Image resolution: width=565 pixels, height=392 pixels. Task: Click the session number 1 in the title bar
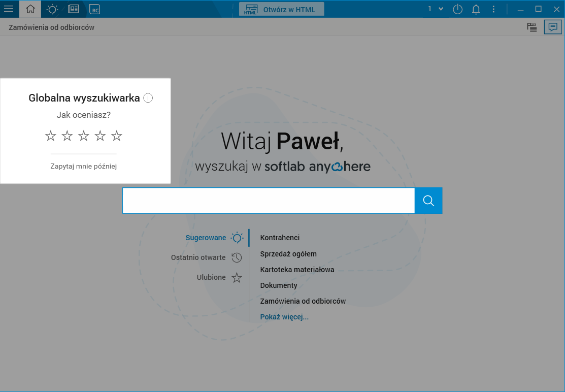[429, 9]
